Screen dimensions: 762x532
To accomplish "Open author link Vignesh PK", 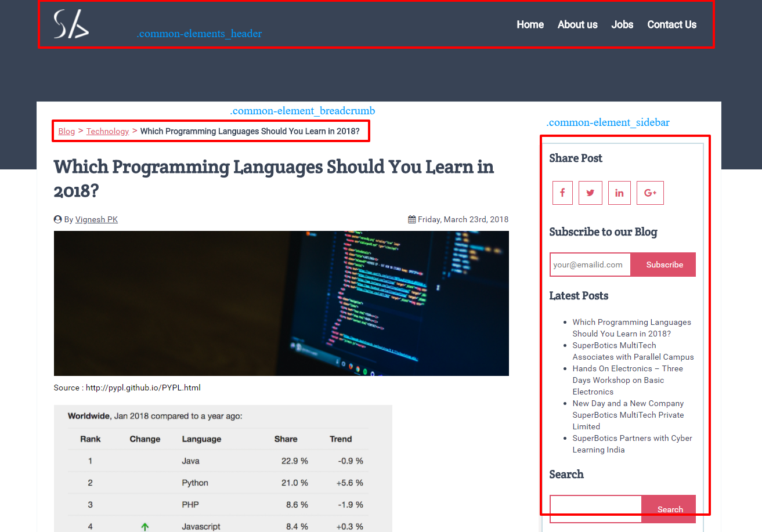I will 96,219.
